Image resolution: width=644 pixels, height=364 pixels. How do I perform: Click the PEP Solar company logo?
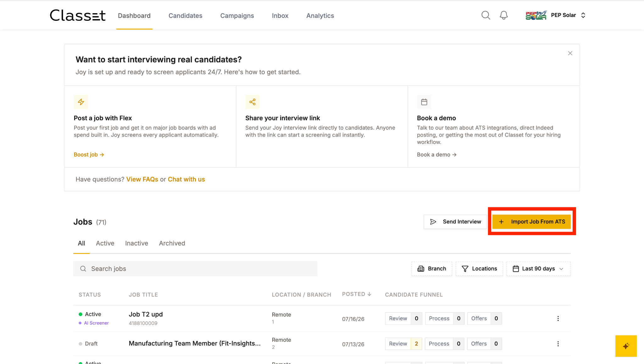[536, 15]
